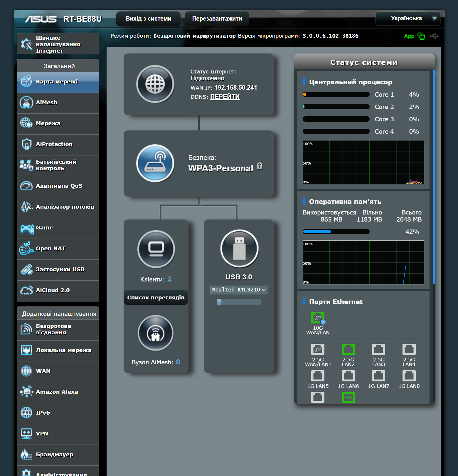
Task: Click the App device icon in header
Action: point(421,36)
